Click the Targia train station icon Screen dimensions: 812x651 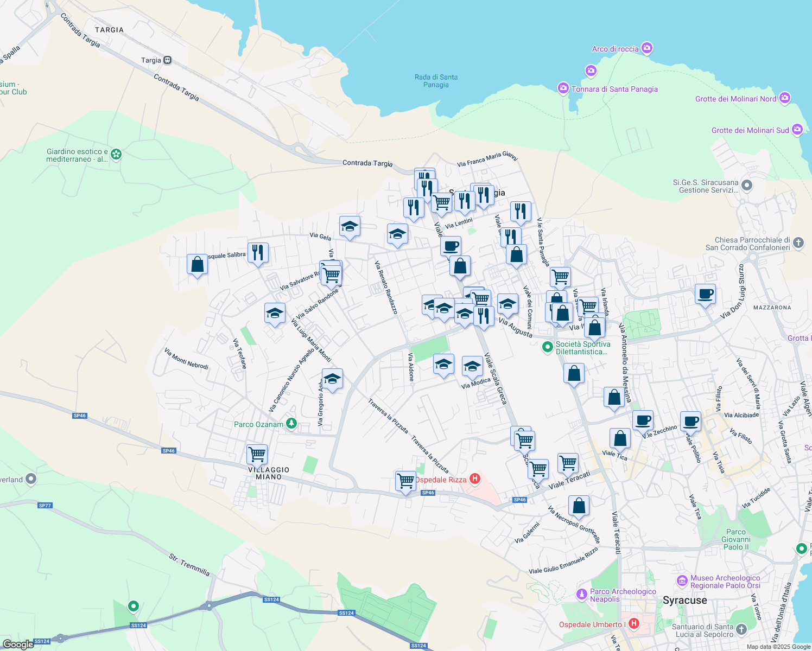(168, 60)
